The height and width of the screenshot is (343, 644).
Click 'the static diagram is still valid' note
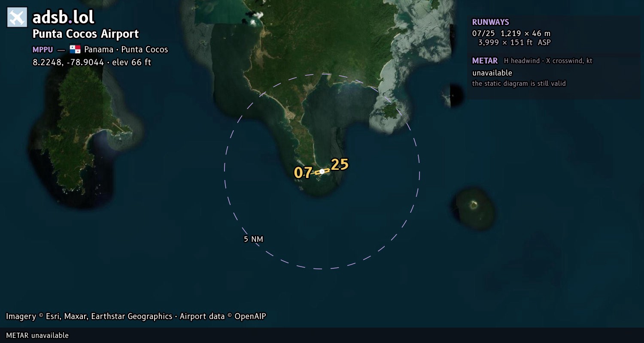click(519, 84)
